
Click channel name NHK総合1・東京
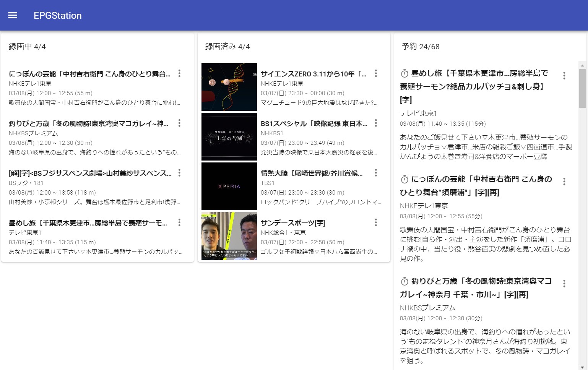coord(283,232)
